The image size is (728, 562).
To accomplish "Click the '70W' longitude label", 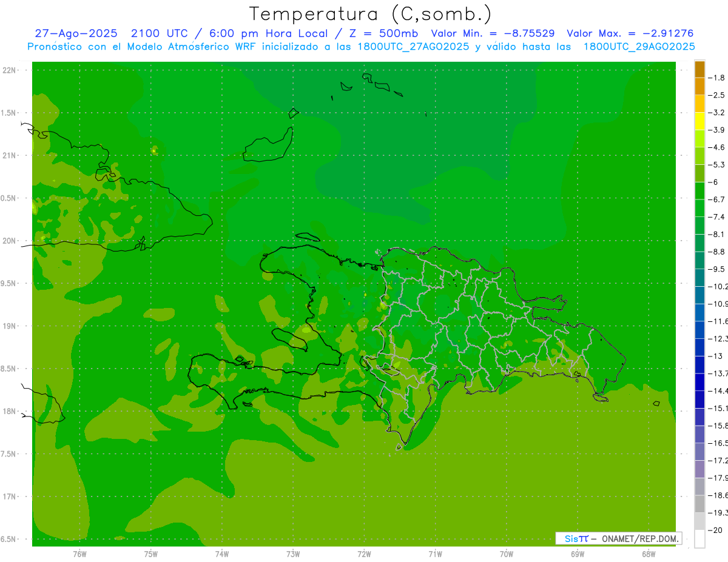I will pyautogui.click(x=507, y=554).
